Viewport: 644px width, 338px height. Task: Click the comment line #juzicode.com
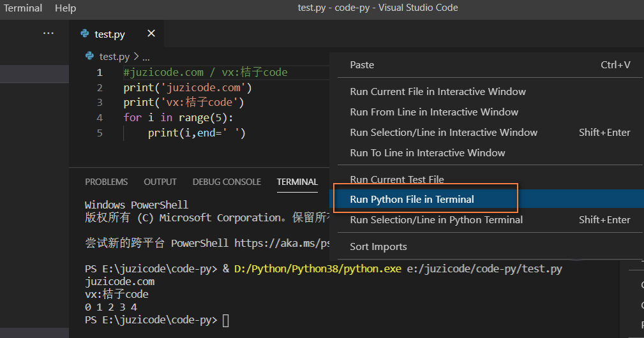click(x=206, y=72)
